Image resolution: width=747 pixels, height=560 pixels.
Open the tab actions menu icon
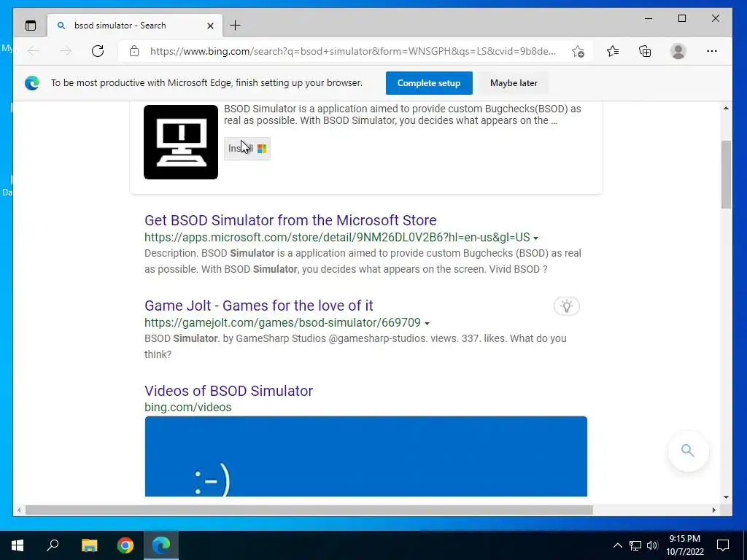tap(31, 26)
